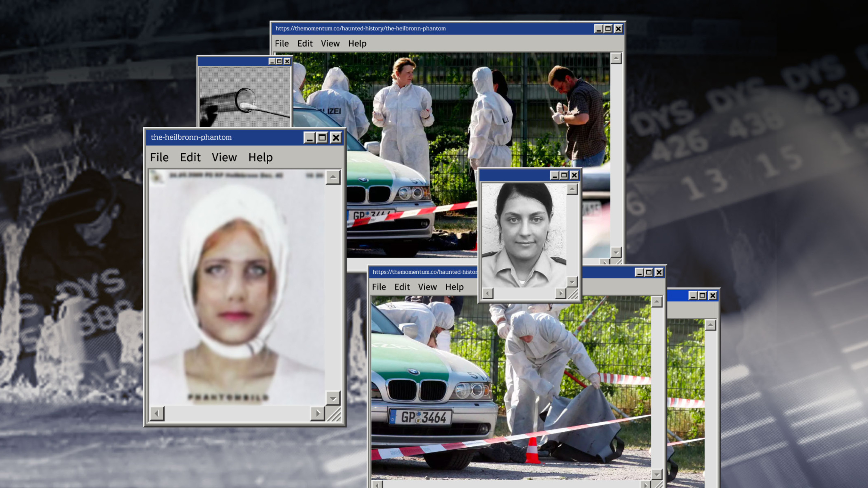
Task: Open Help menu in the-heilbronn-phantom window
Action: click(260, 157)
